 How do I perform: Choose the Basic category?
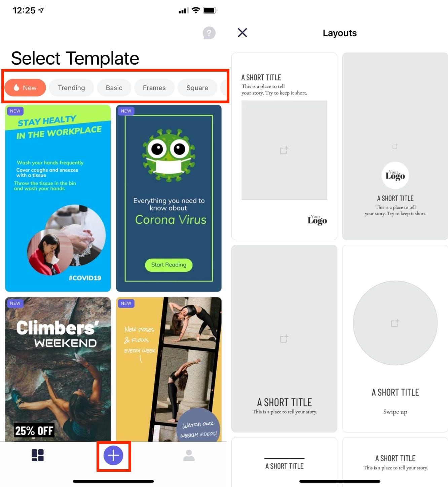pyautogui.click(x=114, y=88)
